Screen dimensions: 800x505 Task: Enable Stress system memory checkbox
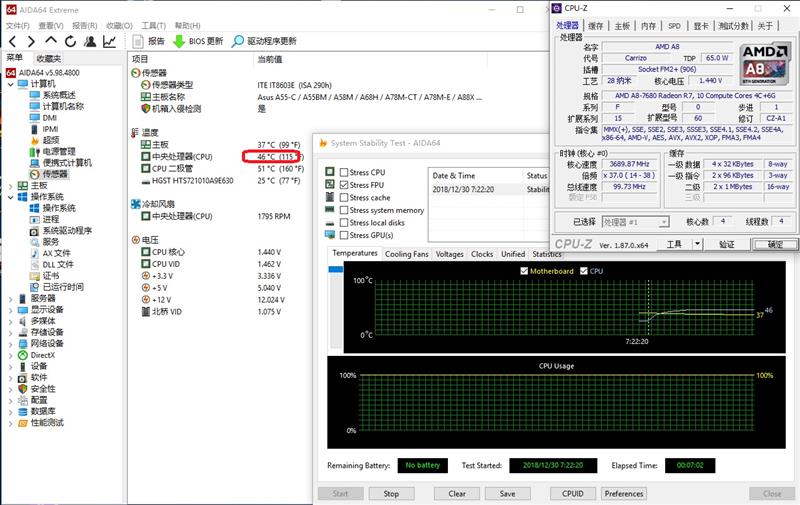[344, 210]
